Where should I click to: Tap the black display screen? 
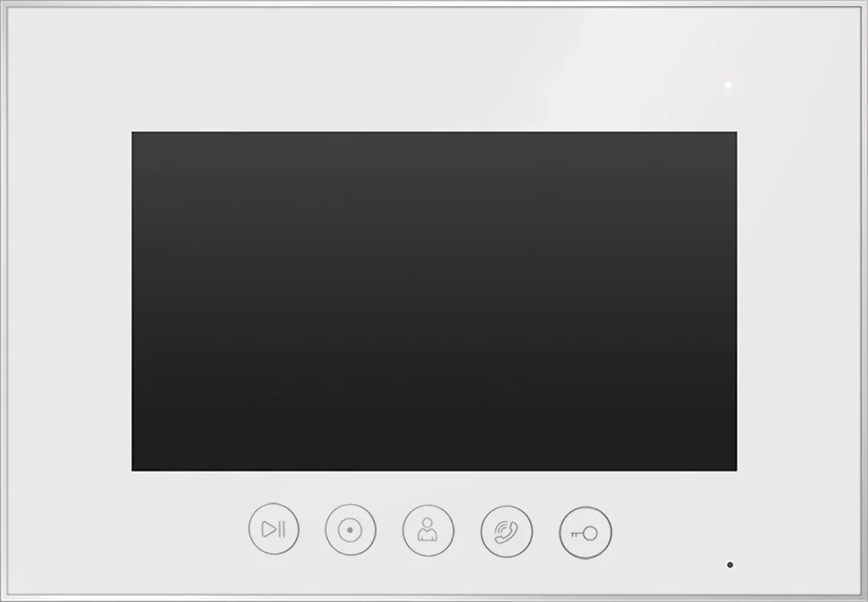coord(434,301)
